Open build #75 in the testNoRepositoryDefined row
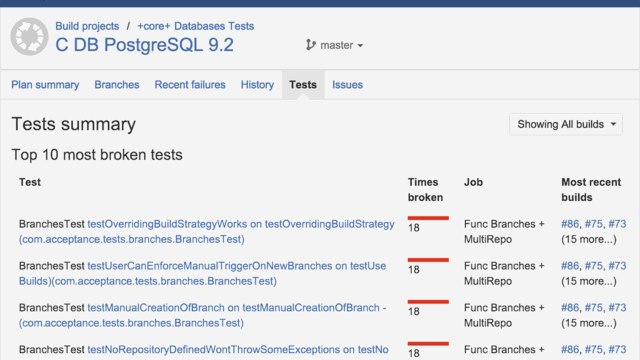This screenshot has width=640, height=360. 593,350
